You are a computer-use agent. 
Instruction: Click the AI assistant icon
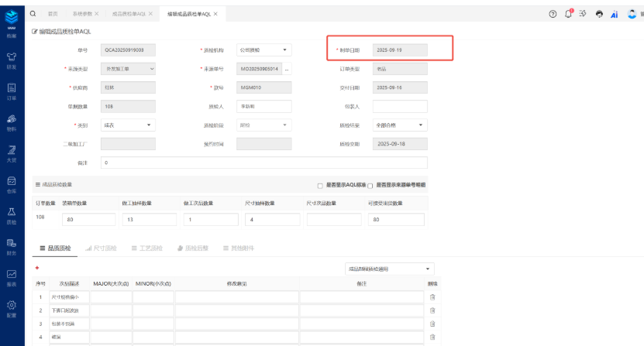[615, 15]
